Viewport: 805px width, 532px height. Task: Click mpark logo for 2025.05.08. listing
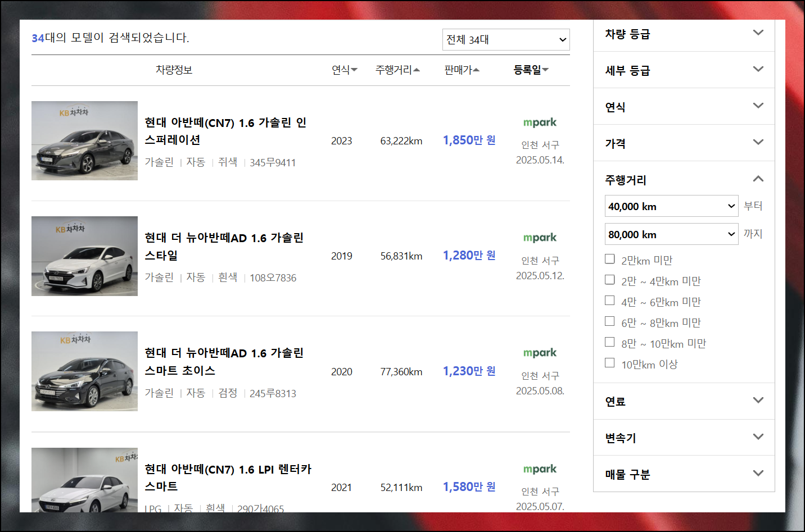[x=540, y=353]
